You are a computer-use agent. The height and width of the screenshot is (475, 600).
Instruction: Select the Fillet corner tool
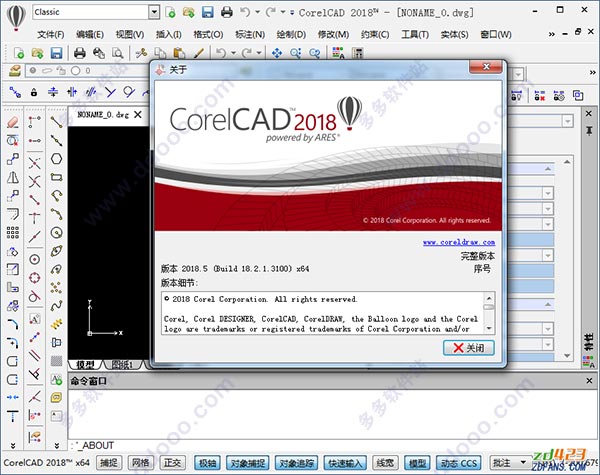coord(13,324)
